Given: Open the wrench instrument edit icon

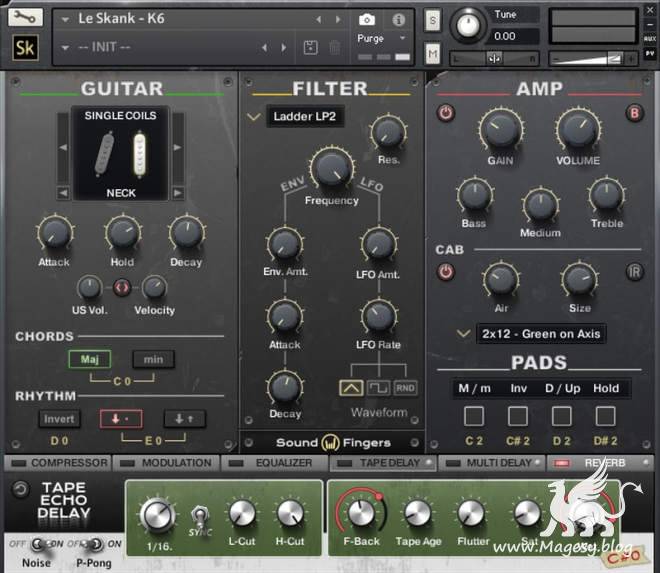Looking at the screenshot, I should pos(25,17).
